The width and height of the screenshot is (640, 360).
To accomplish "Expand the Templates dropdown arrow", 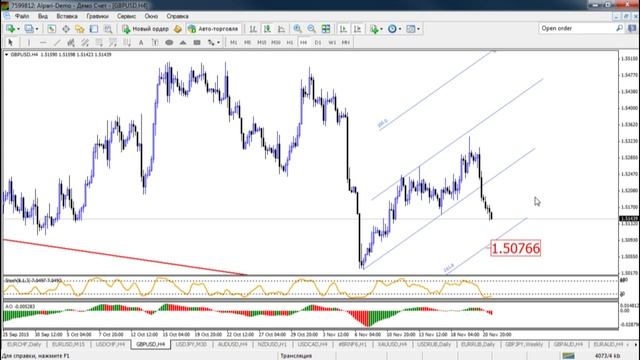I will [418, 29].
